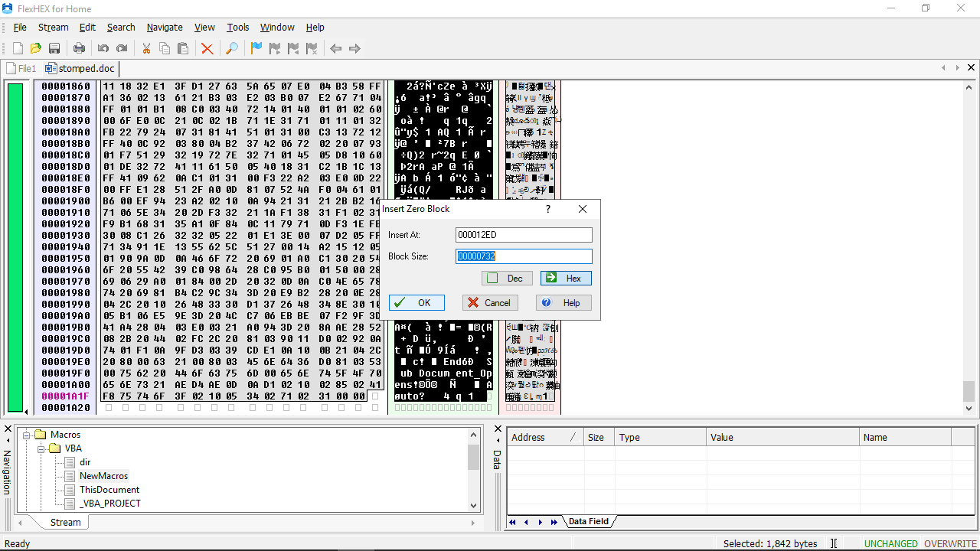The image size is (980, 551).
Task: Select the Dec number format option
Action: 506,279
